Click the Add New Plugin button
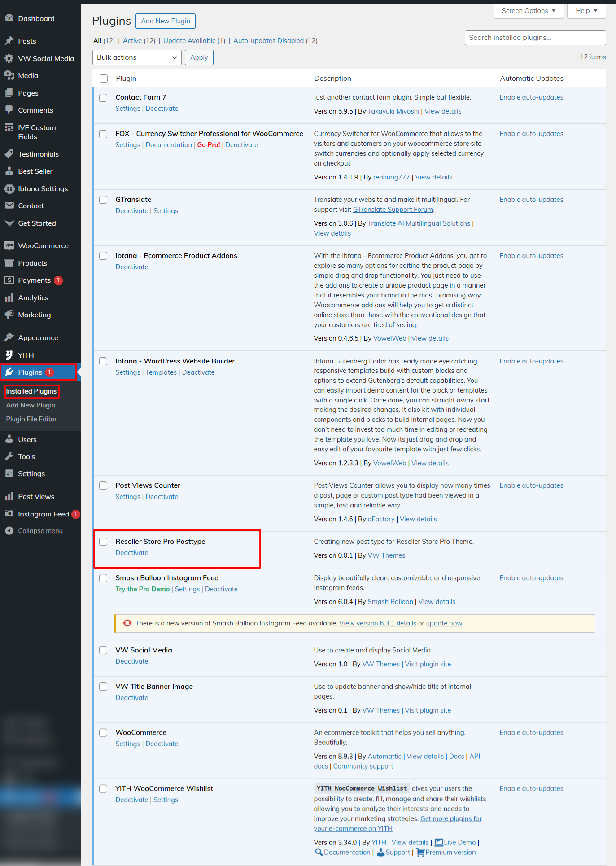Viewport: 616px width, 866px height. tap(165, 21)
